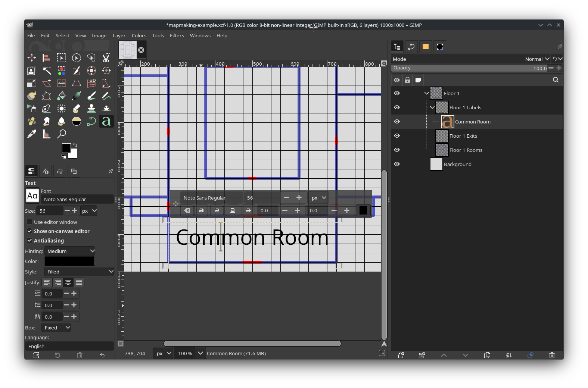The height and width of the screenshot is (388, 588).
Task: Select the Rectangle Select tool
Action: 62,58
